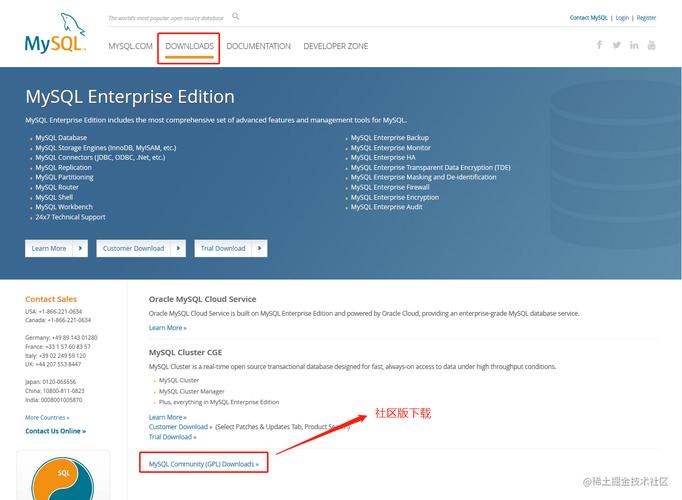
Task: Open the DOCUMENTATION menu item
Action: pos(258,46)
